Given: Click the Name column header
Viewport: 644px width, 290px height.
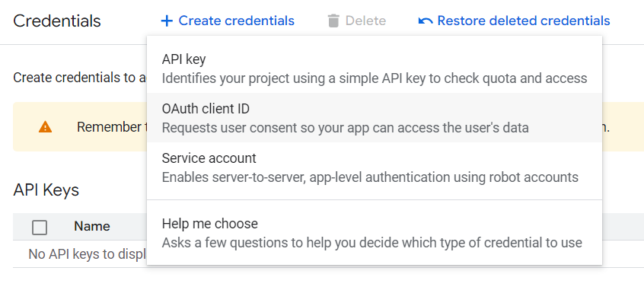Looking at the screenshot, I should [91, 226].
